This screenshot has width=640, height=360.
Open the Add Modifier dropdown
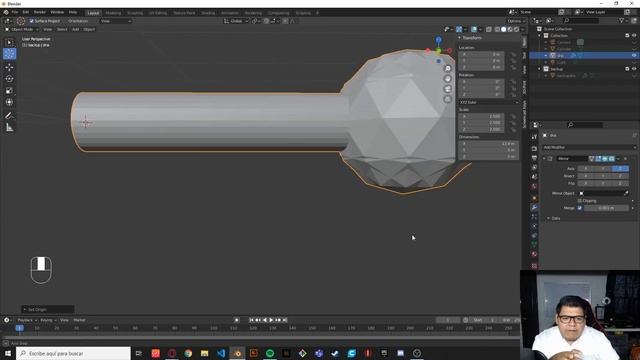(x=589, y=147)
